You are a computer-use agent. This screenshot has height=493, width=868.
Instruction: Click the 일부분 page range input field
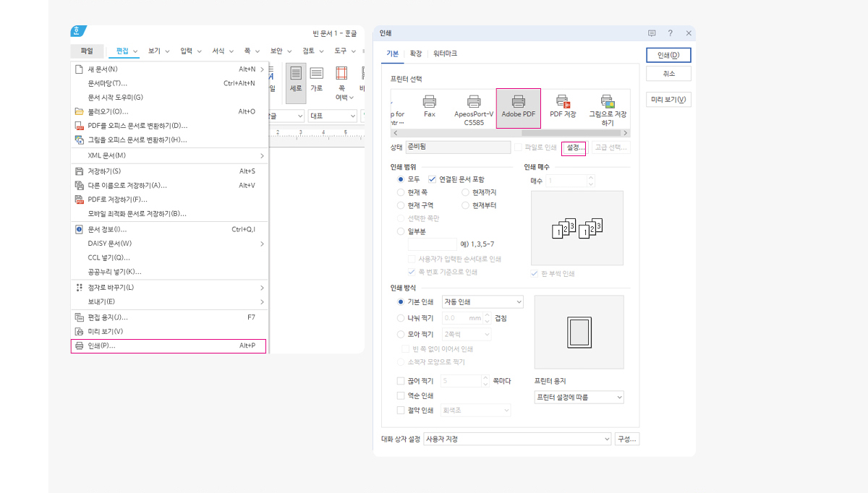(x=433, y=244)
